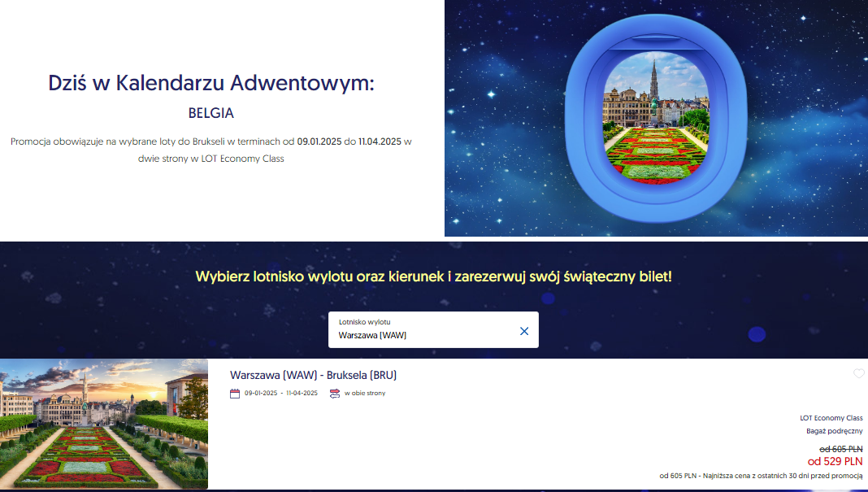Click the airplane window Brussels banner image
868x492 pixels.
656,118
